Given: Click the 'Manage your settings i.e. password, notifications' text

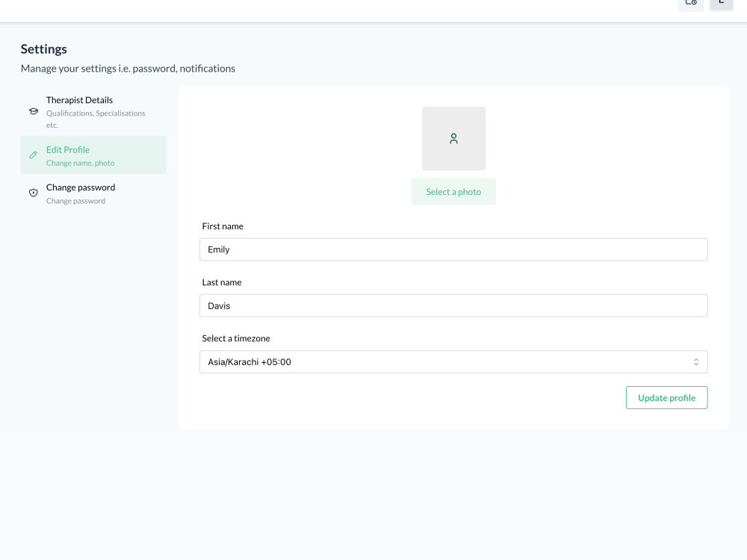Looking at the screenshot, I should (x=128, y=69).
